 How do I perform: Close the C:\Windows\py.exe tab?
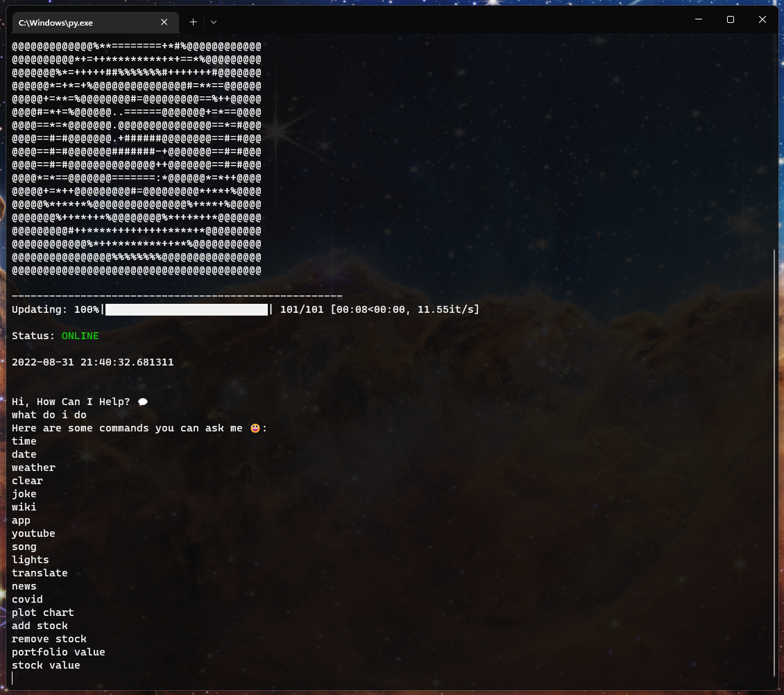pyautogui.click(x=164, y=22)
